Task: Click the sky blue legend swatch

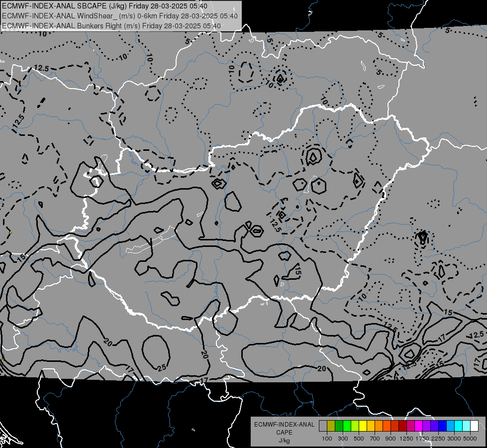Action: pyautogui.click(x=450, y=426)
